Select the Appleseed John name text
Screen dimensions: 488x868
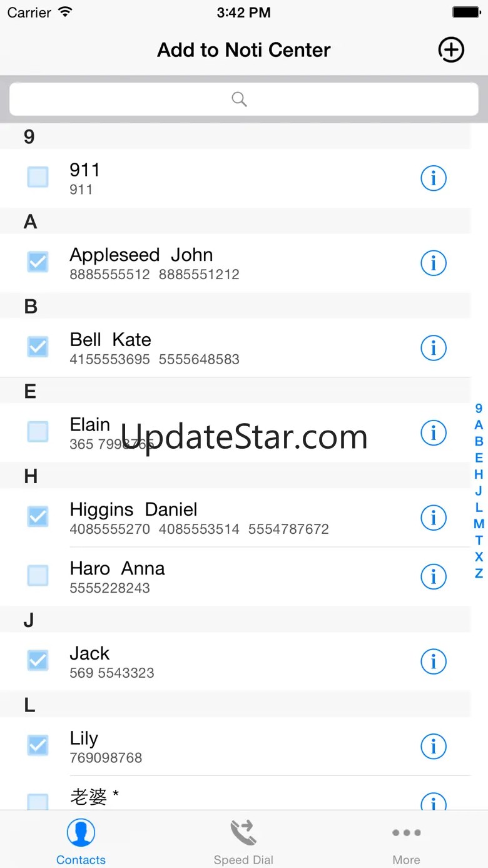coord(141,255)
